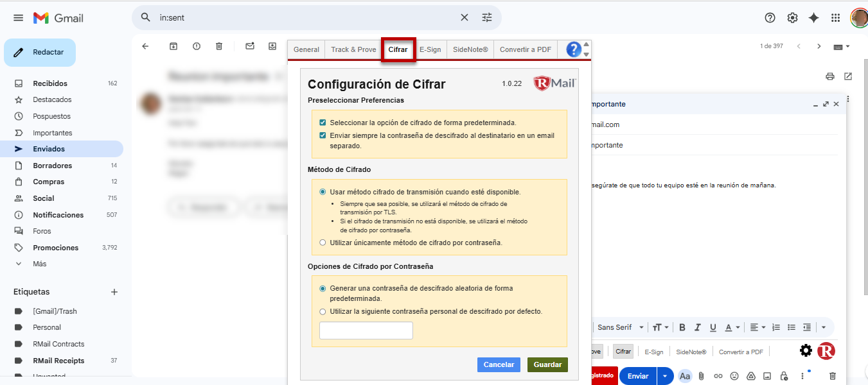Discard the draft with the trash icon
The image size is (868, 385).
[x=833, y=376]
